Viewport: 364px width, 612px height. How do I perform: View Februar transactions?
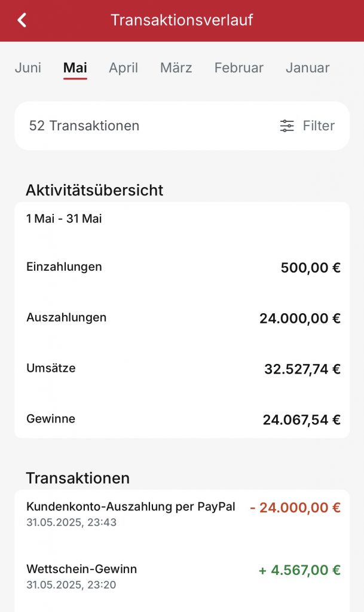pos(238,68)
